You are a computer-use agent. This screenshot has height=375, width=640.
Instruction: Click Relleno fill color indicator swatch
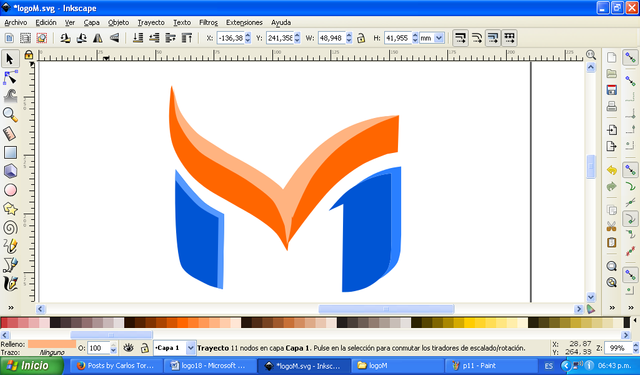point(52,344)
